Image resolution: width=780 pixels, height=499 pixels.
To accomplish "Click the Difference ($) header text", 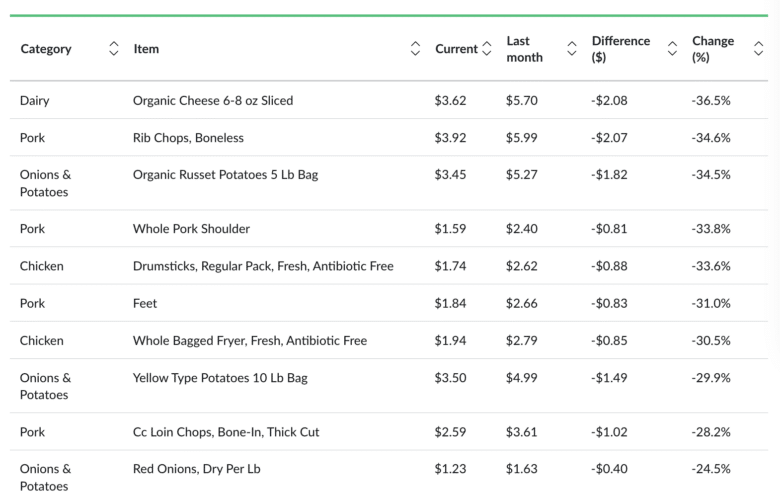I will 620,49.
